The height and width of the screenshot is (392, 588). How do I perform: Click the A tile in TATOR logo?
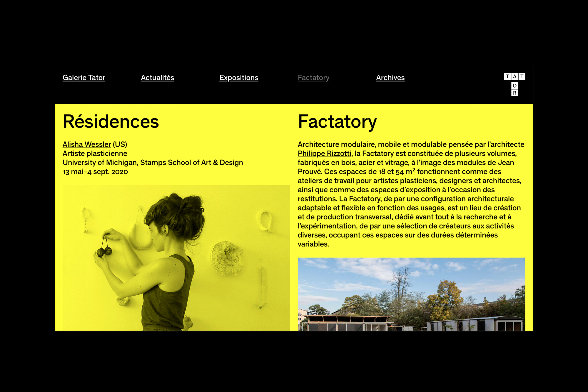tap(514, 76)
